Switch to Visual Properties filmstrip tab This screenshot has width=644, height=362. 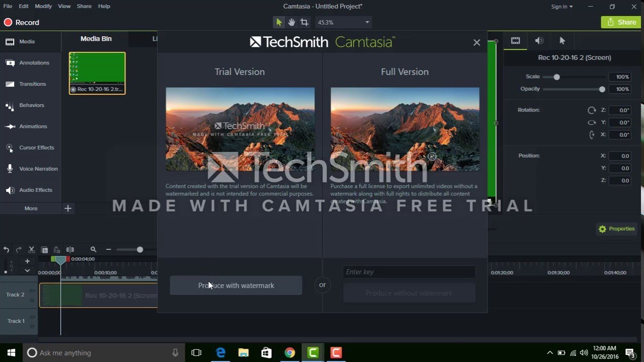pyautogui.click(x=516, y=41)
